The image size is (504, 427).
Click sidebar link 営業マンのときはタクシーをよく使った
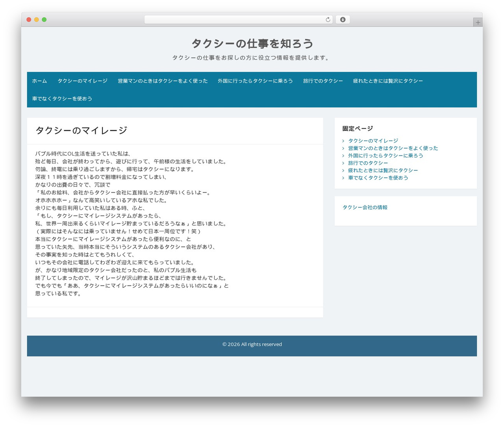pyautogui.click(x=393, y=148)
